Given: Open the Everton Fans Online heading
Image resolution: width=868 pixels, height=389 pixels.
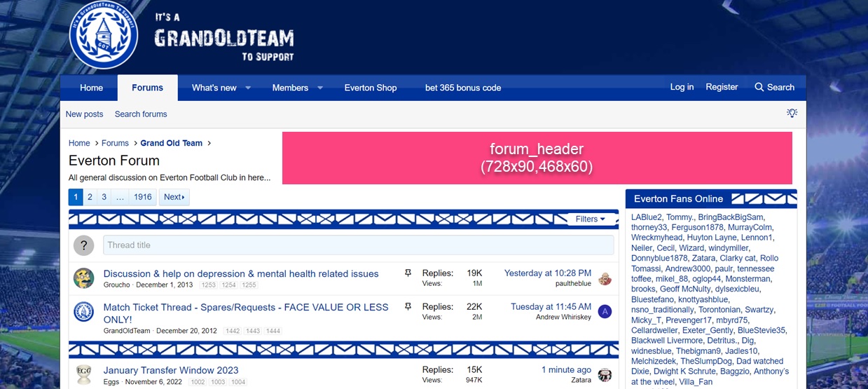Looking at the screenshot, I should tap(678, 198).
